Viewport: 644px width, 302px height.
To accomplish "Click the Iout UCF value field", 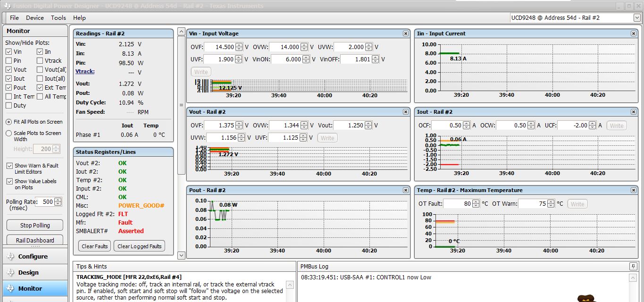I will click(573, 126).
